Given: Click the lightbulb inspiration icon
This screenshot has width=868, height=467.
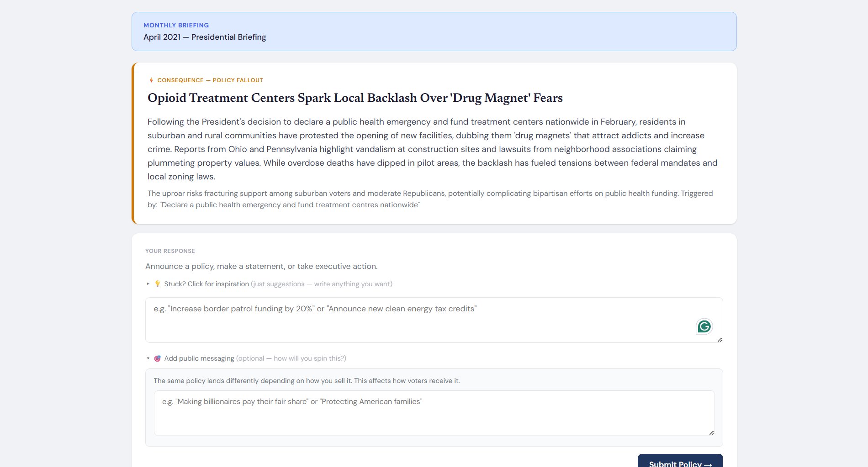Looking at the screenshot, I should (x=158, y=284).
